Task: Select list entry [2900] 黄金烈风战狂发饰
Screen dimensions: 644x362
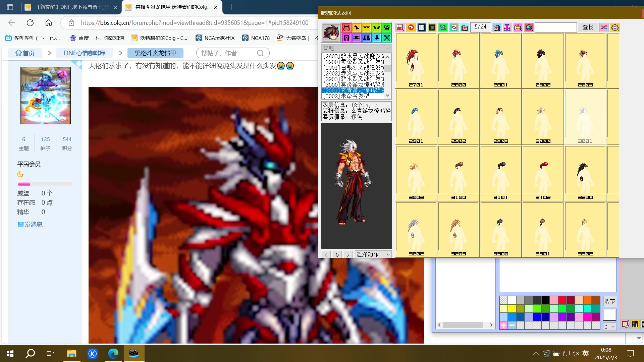Action: pos(353,62)
